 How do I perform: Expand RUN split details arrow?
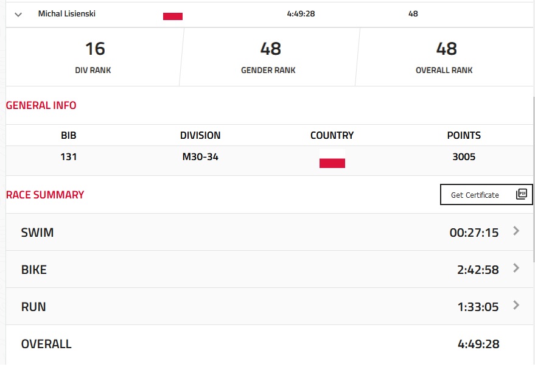coord(516,305)
